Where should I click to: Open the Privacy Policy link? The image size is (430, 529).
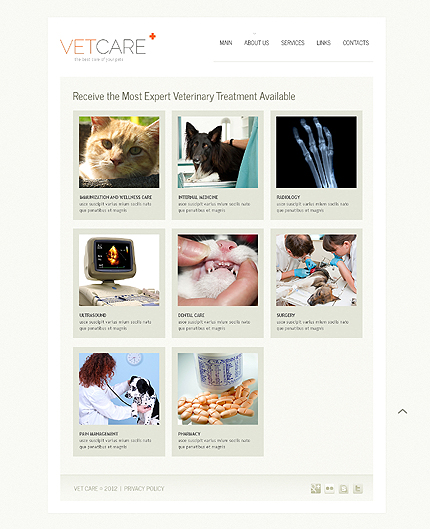144,489
